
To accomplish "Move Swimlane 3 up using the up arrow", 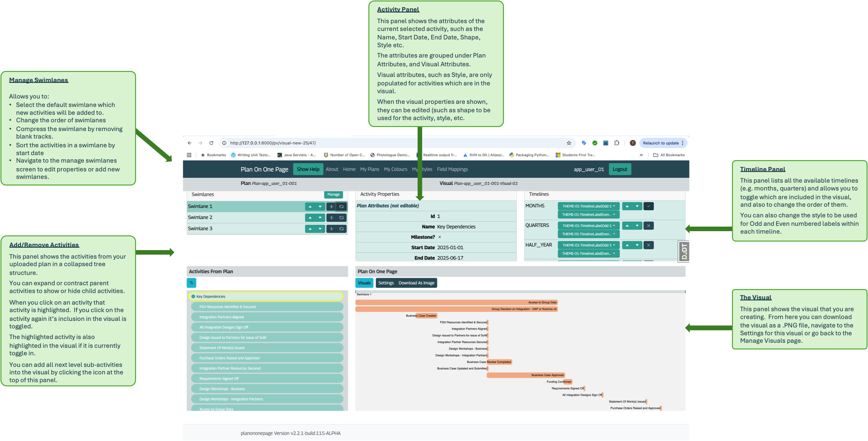I will coord(310,229).
